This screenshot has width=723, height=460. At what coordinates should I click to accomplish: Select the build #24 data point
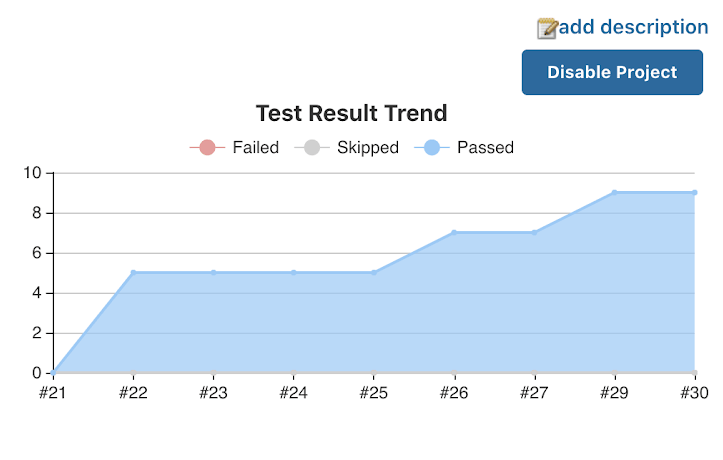coord(293,272)
